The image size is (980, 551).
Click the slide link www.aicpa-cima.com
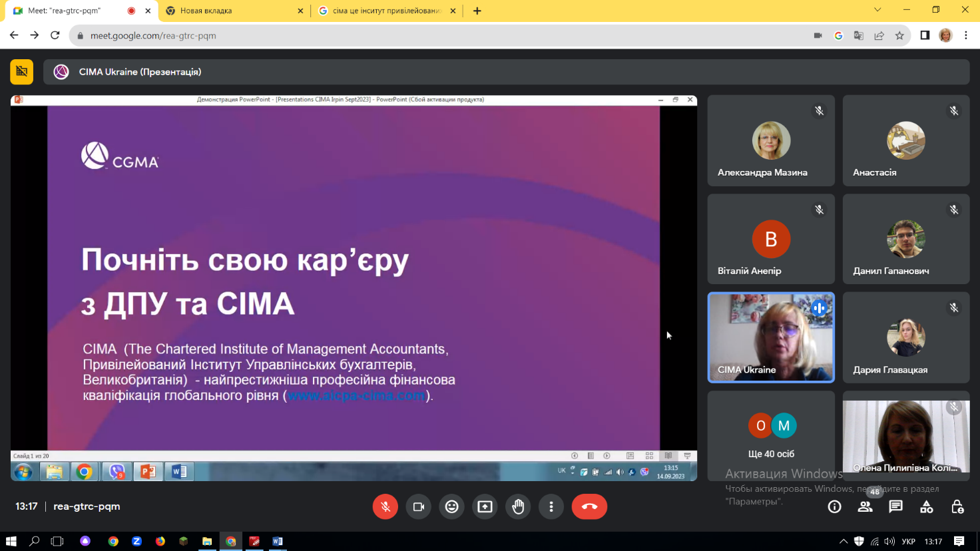tap(356, 395)
